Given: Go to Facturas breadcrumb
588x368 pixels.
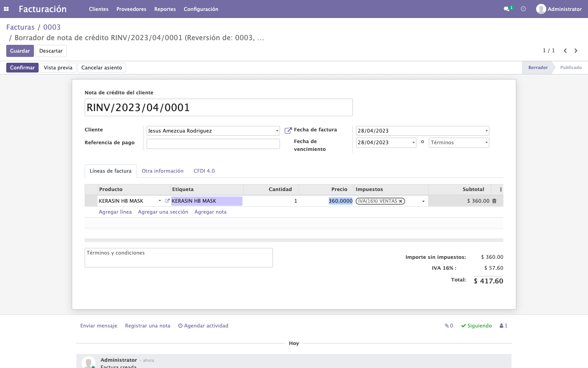Looking at the screenshot, I should click(x=20, y=27).
